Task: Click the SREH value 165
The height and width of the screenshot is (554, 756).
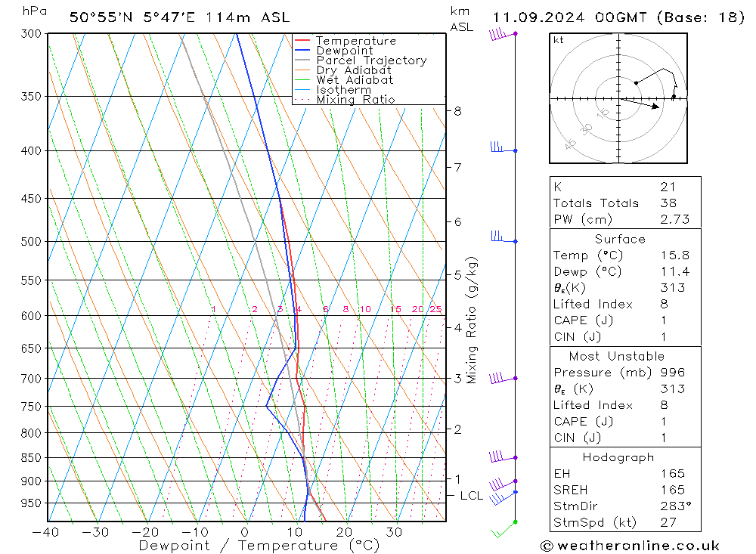Action: 673,490
